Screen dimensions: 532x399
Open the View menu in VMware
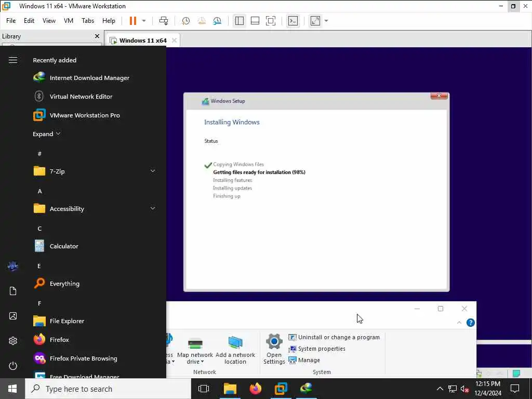tap(49, 21)
